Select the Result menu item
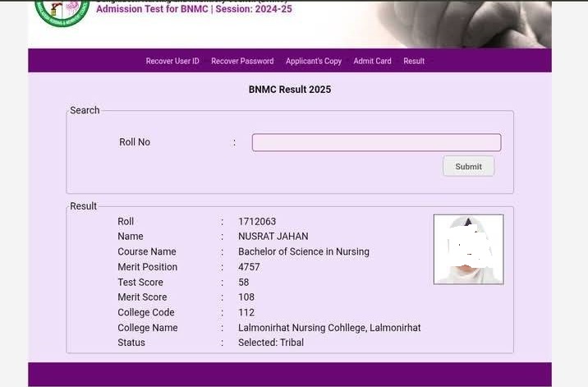 pyautogui.click(x=414, y=61)
